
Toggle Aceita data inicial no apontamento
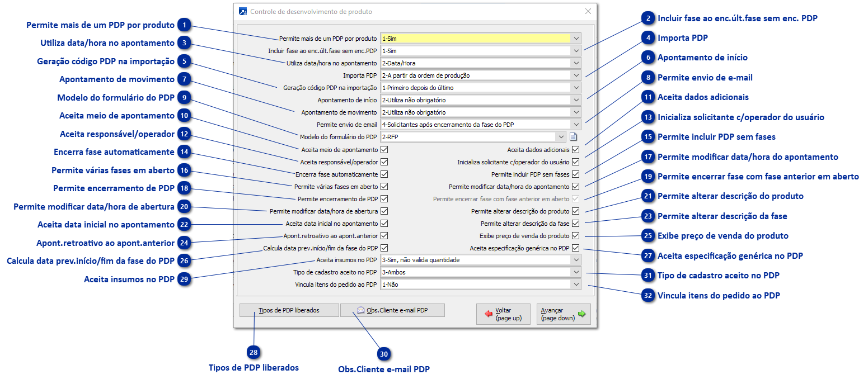pos(384,224)
